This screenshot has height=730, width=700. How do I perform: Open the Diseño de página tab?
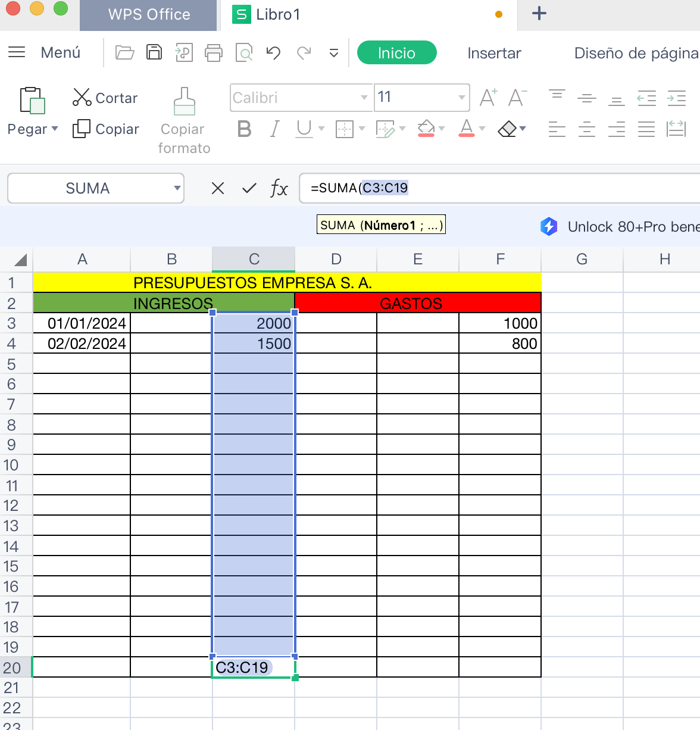pos(636,53)
